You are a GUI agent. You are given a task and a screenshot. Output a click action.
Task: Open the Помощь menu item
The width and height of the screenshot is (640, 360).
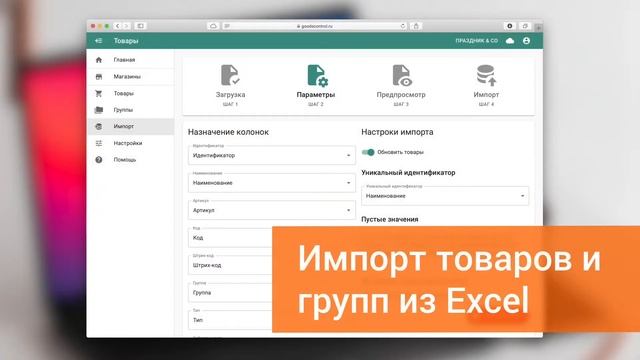click(x=131, y=160)
